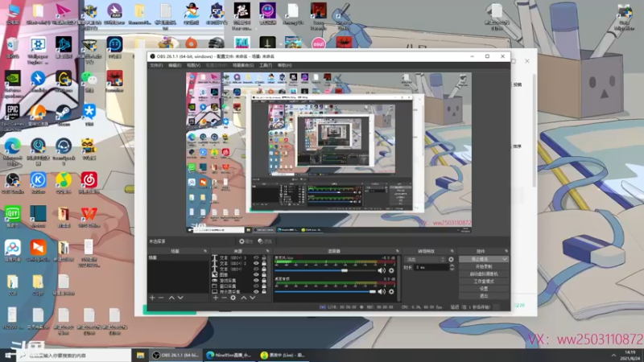Open WPS Office desktop icon
This screenshot has width=644, height=362.
pos(89,216)
